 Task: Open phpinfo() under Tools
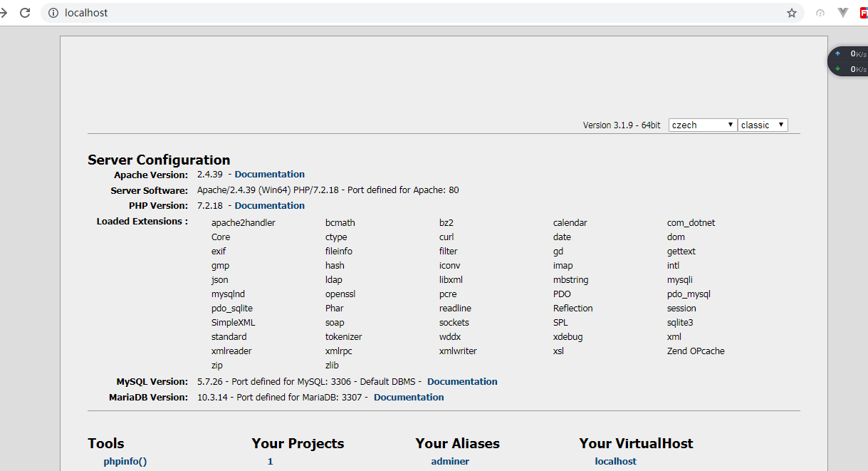(125, 462)
